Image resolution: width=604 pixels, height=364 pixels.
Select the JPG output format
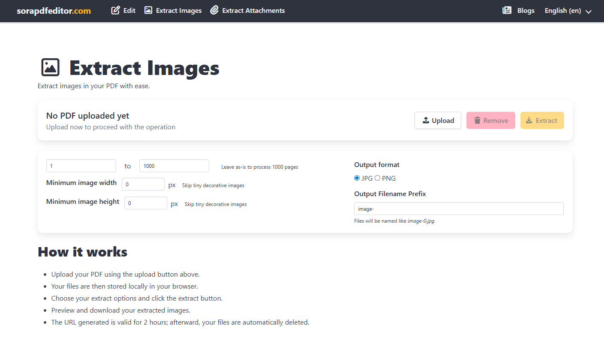click(357, 178)
